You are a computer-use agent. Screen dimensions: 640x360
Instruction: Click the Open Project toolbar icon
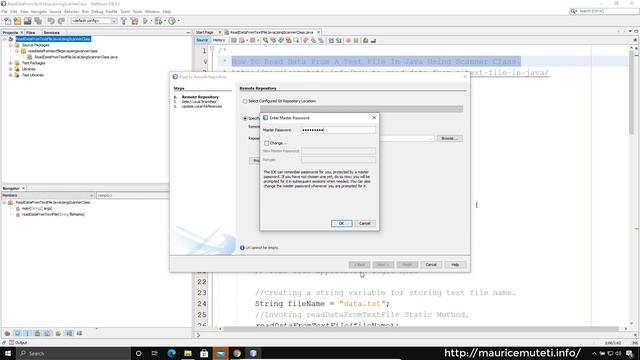pyautogui.click(x=27, y=21)
